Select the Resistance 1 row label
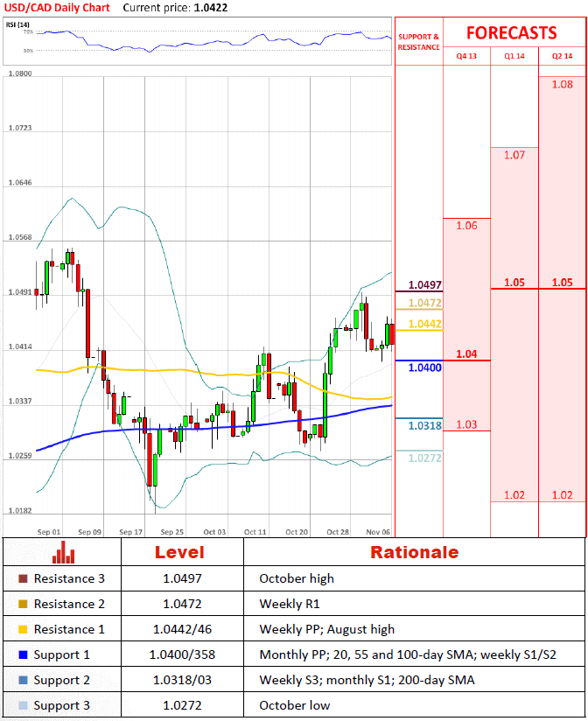Screen dimensions: 588x721 [x=69, y=629]
